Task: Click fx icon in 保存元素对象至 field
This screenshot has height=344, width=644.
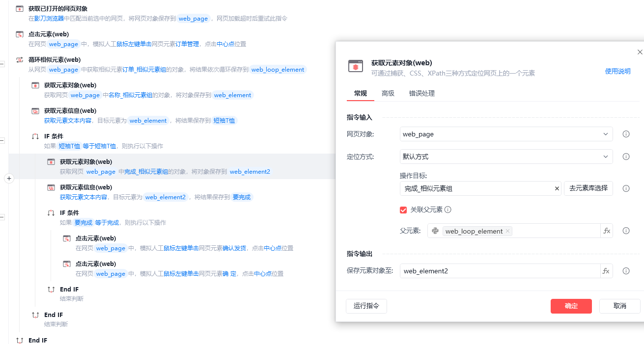Action: click(606, 271)
